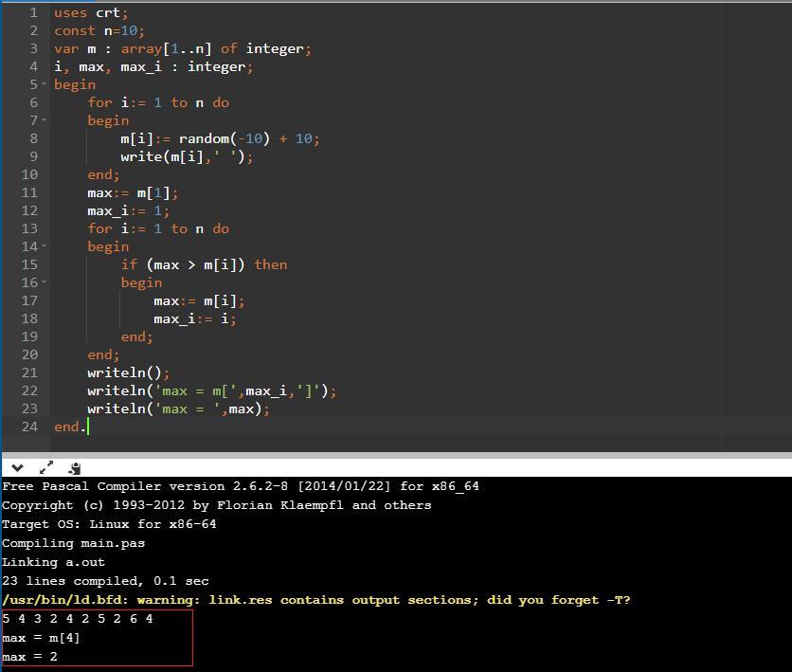Click the 'max:= m[i];' line
Screen dimensions: 792x672
(199, 301)
